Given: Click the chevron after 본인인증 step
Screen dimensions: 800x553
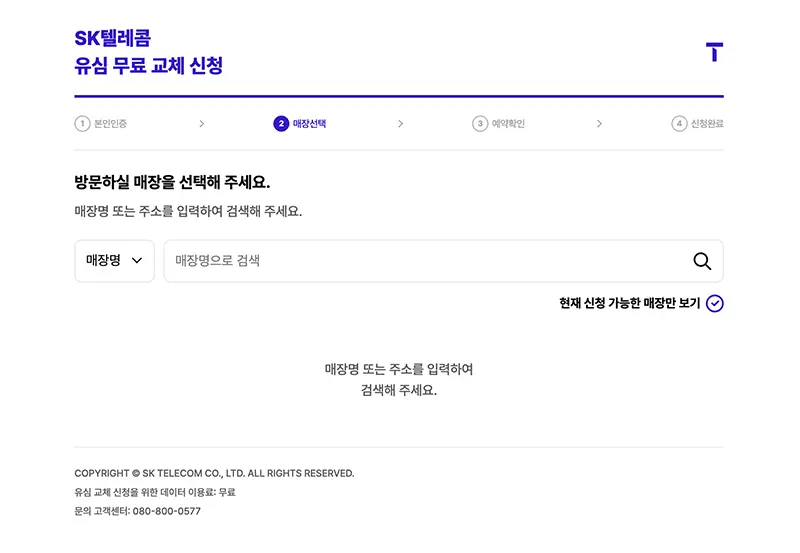Looking at the screenshot, I should tap(202, 123).
